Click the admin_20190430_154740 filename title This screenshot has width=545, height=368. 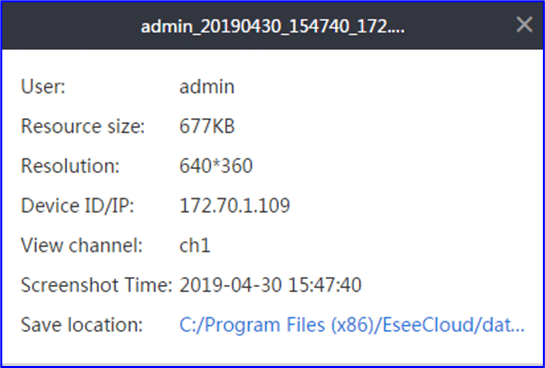272,26
